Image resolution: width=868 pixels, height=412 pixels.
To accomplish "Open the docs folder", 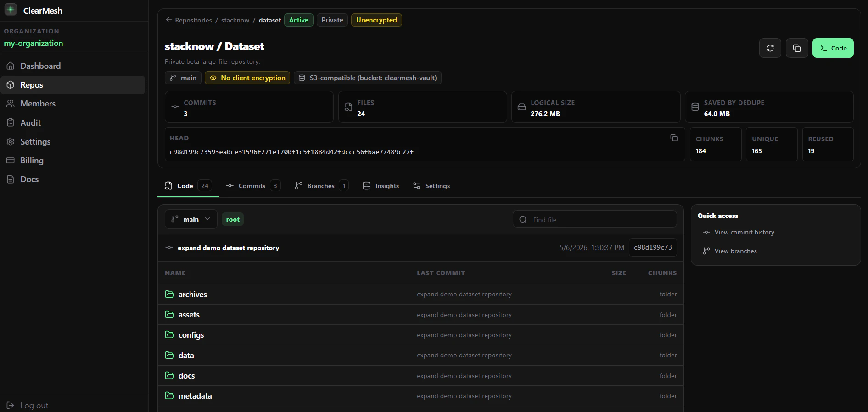I will 186,376.
